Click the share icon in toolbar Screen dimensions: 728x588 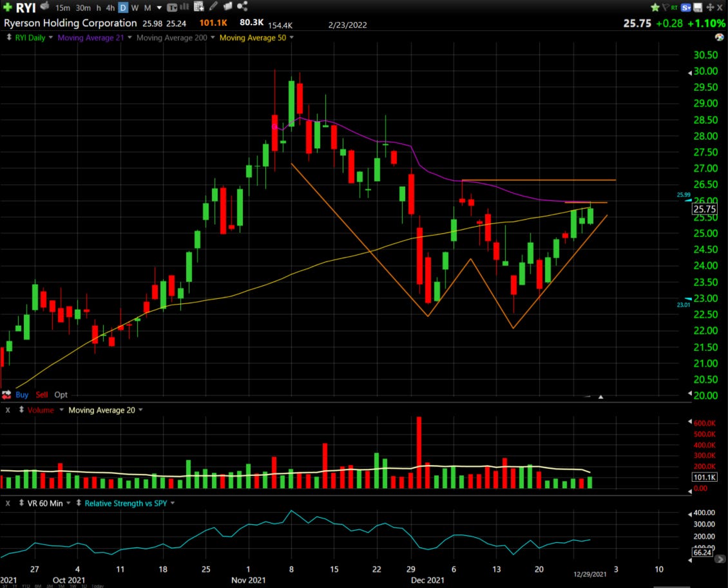pos(242,6)
